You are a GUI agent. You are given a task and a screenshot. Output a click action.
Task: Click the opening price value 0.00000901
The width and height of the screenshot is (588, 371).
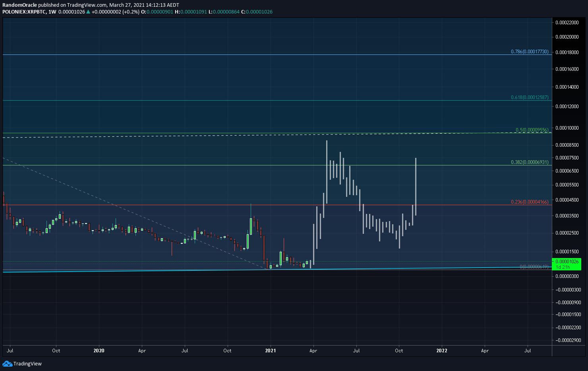coord(160,12)
